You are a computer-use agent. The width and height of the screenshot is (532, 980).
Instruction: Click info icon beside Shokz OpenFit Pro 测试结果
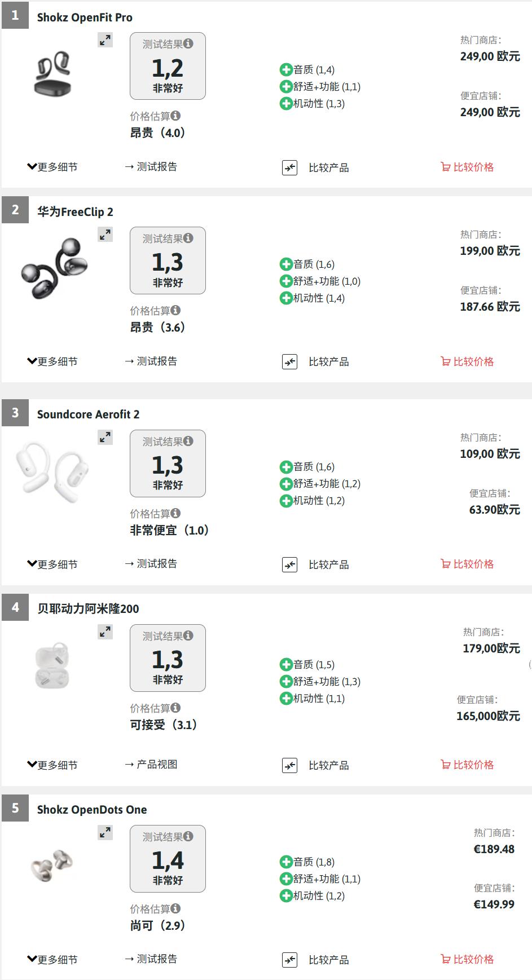pos(188,43)
